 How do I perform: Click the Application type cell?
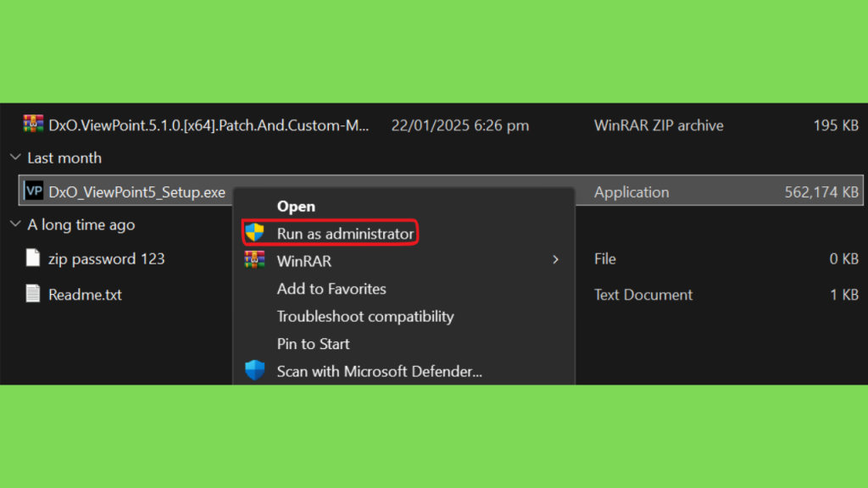click(x=632, y=192)
